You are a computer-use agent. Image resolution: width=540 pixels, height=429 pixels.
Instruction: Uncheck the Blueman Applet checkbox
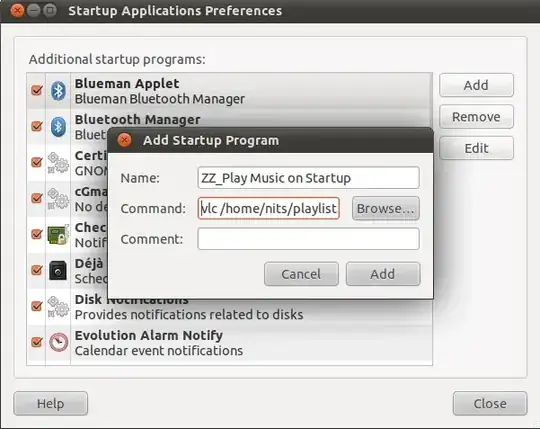click(37, 91)
